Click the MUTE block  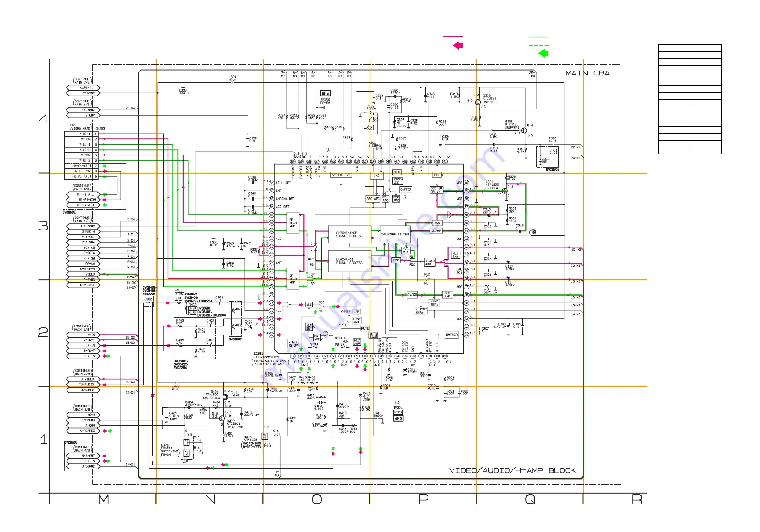[365, 328]
